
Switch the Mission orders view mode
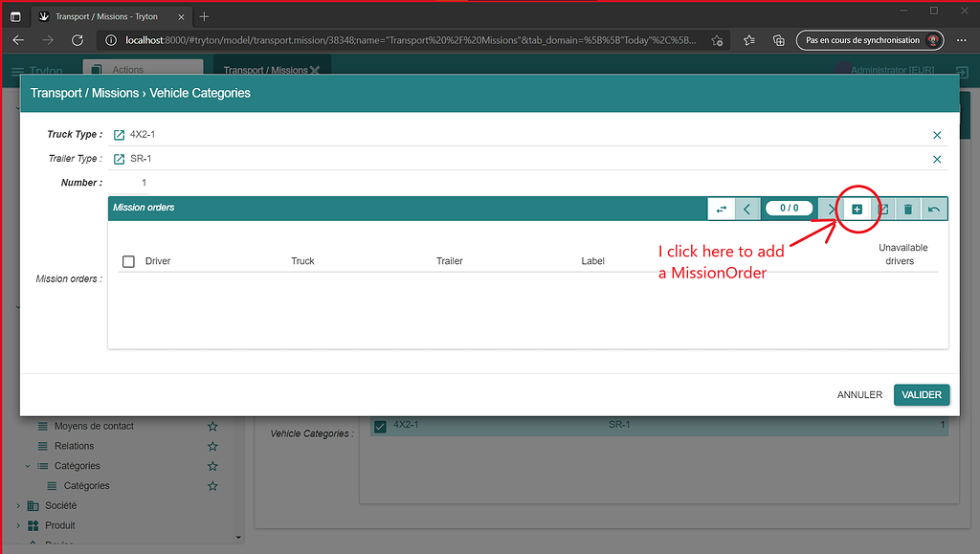pos(721,208)
